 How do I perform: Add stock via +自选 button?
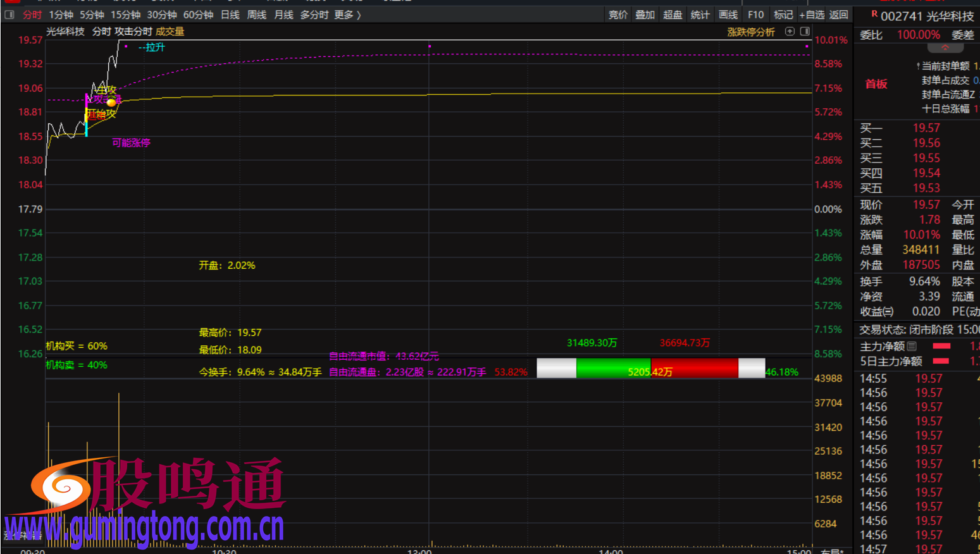click(x=812, y=15)
